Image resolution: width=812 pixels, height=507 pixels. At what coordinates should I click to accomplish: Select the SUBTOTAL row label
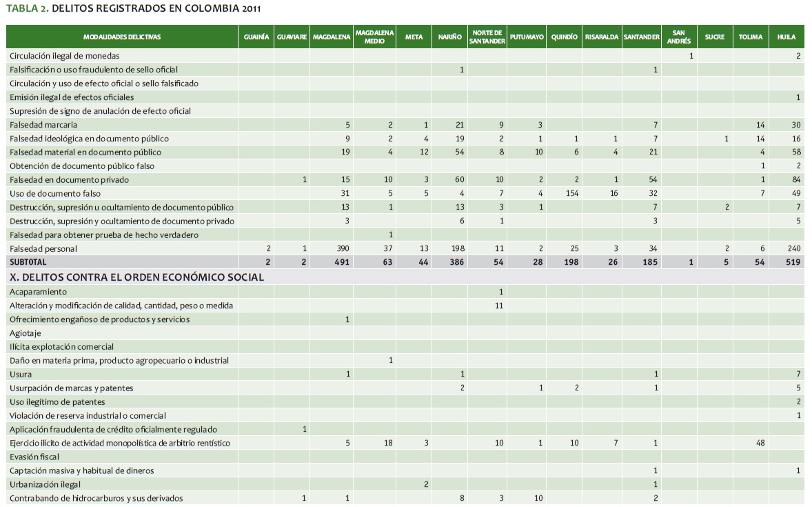pyautogui.click(x=28, y=263)
